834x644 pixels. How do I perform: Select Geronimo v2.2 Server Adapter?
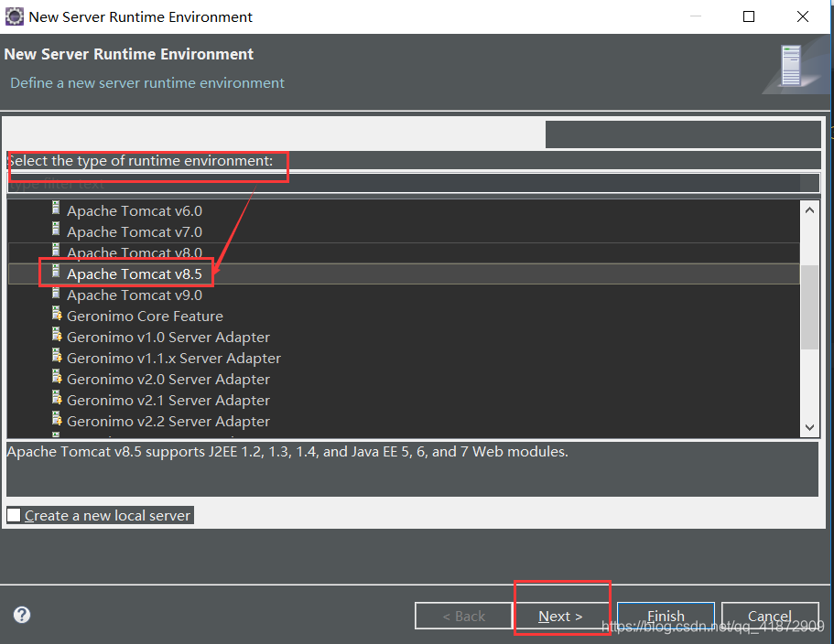click(x=168, y=422)
